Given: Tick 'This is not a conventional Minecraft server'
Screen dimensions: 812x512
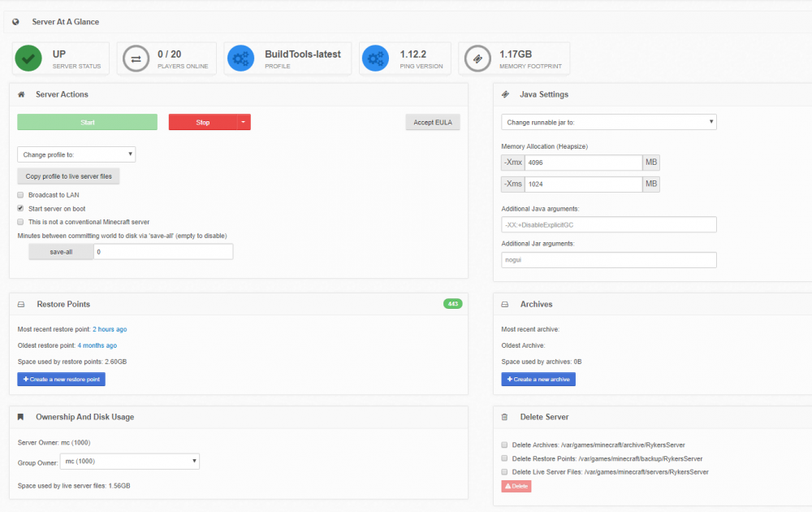Looking at the screenshot, I should tap(21, 222).
